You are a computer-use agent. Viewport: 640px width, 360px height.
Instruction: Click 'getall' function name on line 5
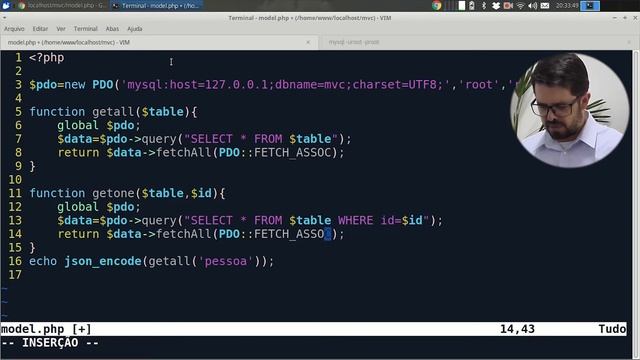pyautogui.click(x=113, y=112)
